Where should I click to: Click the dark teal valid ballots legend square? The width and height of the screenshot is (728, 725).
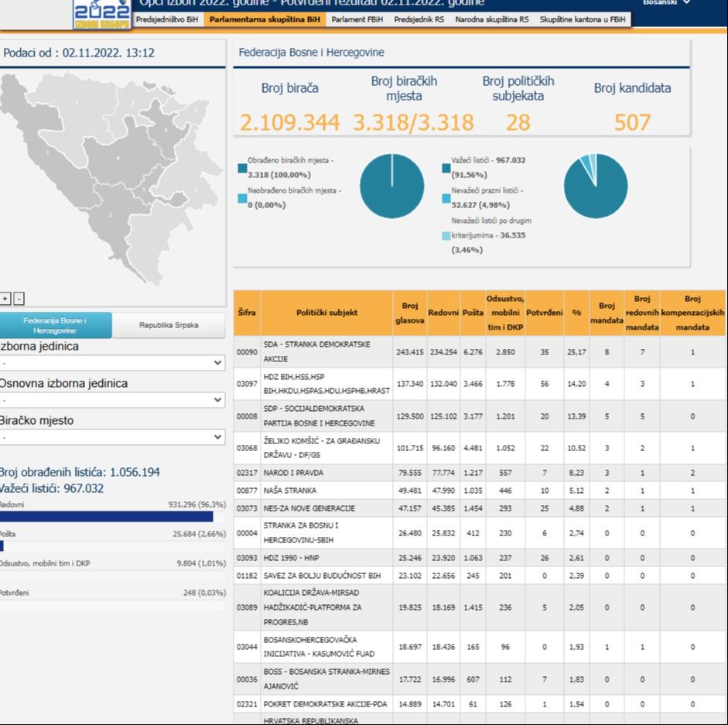pos(446,167)
